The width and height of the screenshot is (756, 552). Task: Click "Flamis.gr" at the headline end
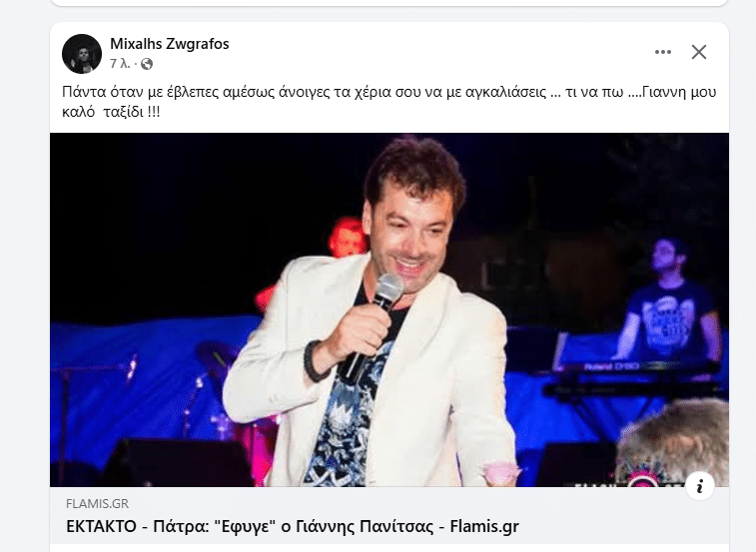click(x=484, y=526)
